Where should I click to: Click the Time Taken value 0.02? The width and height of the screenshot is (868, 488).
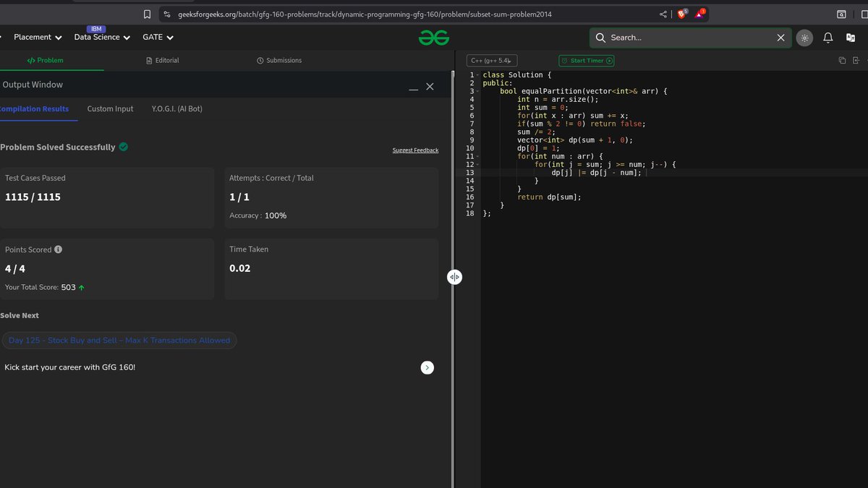coord(240,268)
